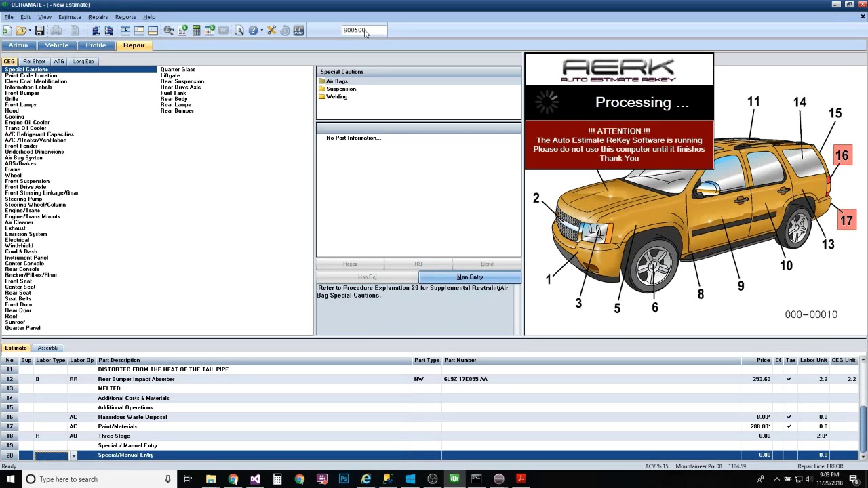Click the Print toolbar icon
868x488 pixels.
56,30
